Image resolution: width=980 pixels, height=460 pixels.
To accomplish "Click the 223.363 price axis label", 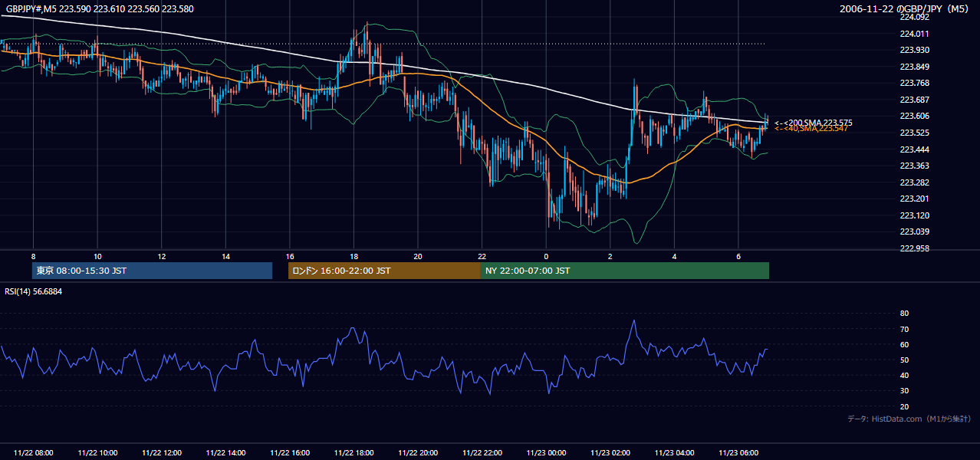I will pyautogui.click(x=914, y=166).
